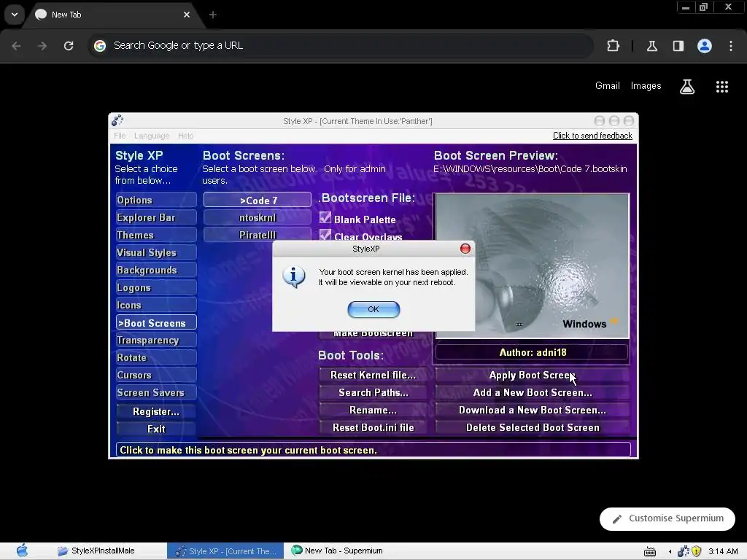Select the Boot Screens sidebar item
The height and width of the screenshot is (560, 747).
click(156, 323)
